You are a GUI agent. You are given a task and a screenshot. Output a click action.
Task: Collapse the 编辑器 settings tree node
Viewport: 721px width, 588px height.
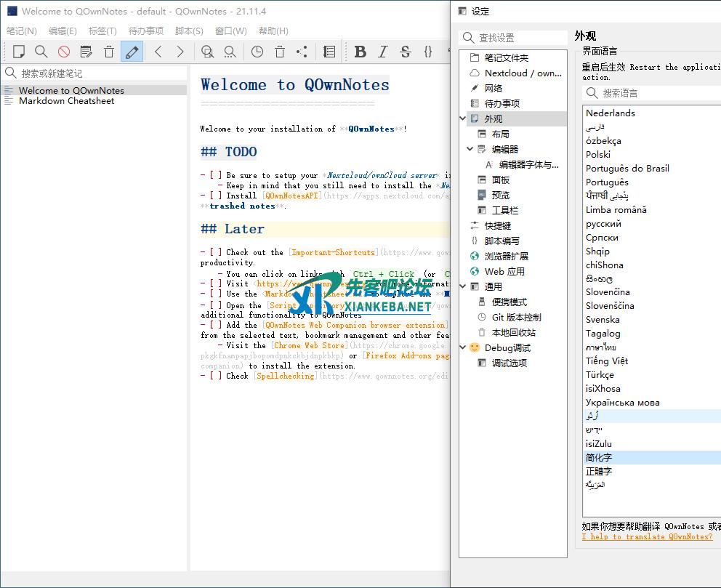point(470,149)
